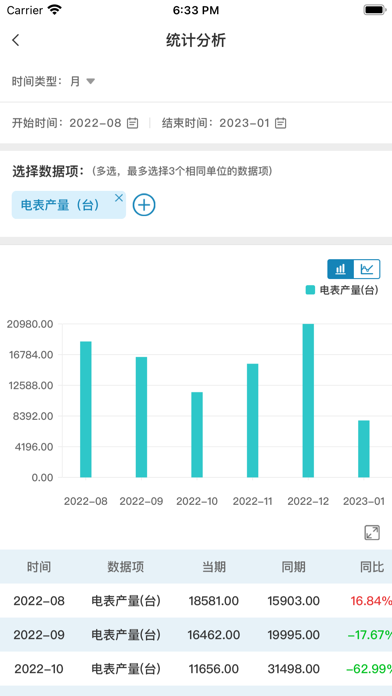Click the 数据项 column header
Screen dimensions: 392x696
click(126, 566)
